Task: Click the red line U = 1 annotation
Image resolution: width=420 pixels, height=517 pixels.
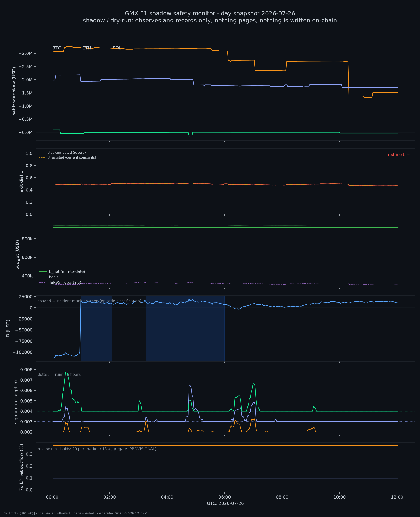Action: coord(400,155)
